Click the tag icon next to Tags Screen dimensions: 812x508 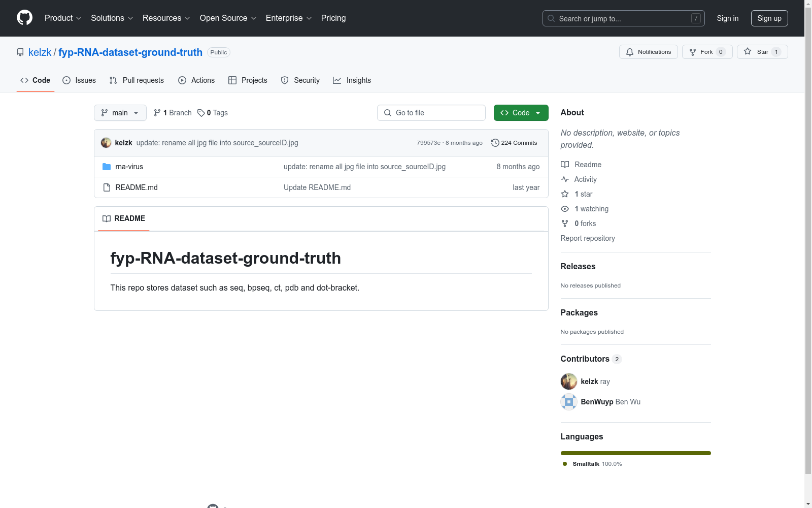click(201, 113)
